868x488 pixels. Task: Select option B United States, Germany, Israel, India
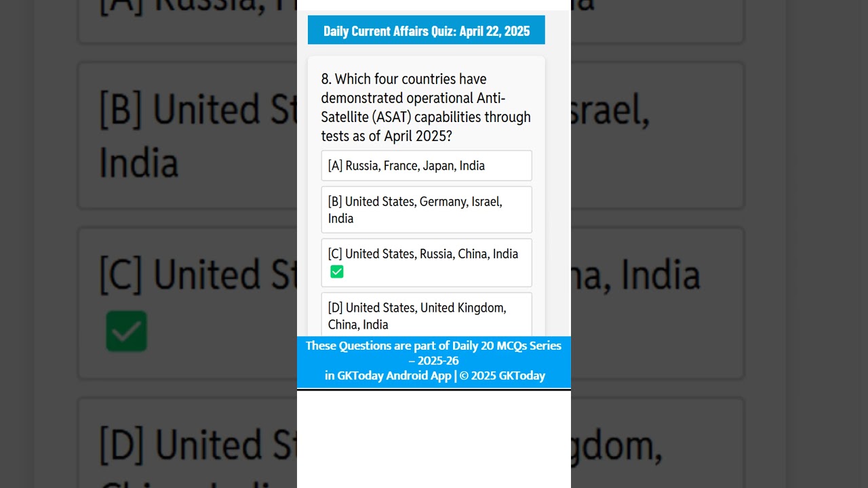point(427,209)
